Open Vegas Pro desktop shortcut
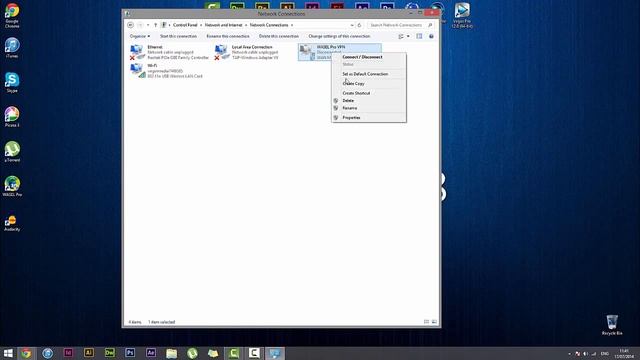The height and width of the screenshot is (360, 640). click(x=462, y=16)
